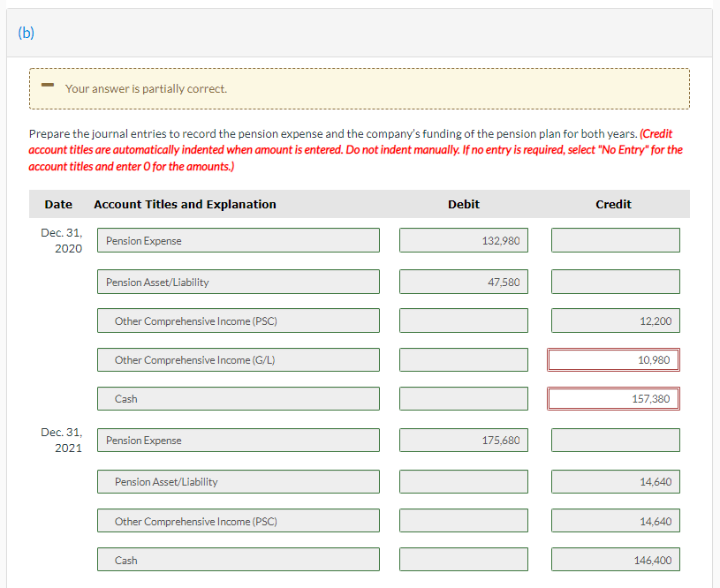Open the 2021 Pension Expense account title field
The height and width of the screenshot is (588, 720).
point(239,440)
